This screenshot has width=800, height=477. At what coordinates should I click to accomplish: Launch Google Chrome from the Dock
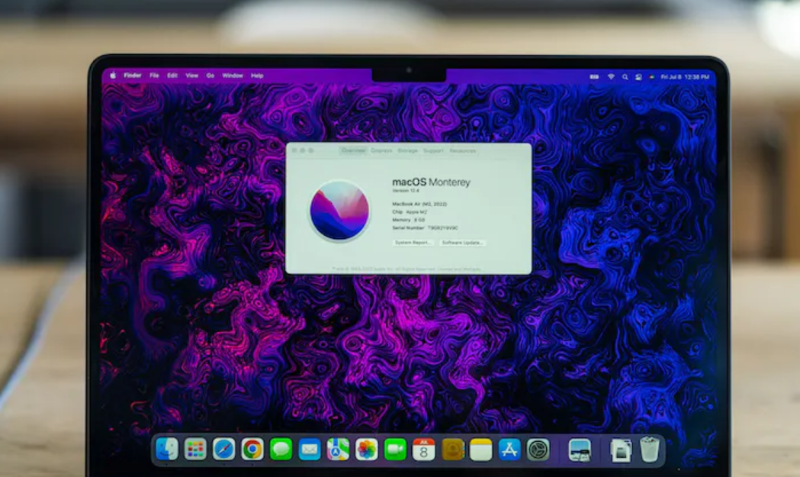click(x=252, y=449)
